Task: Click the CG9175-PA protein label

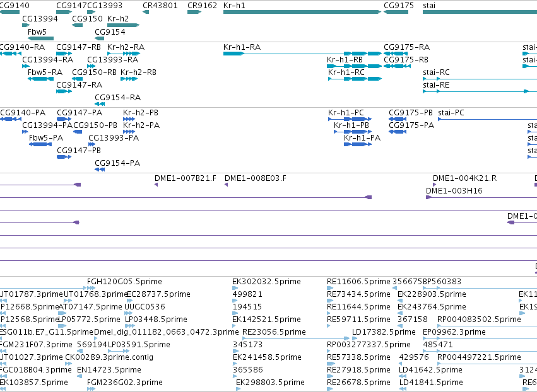Action: (411, 125)
